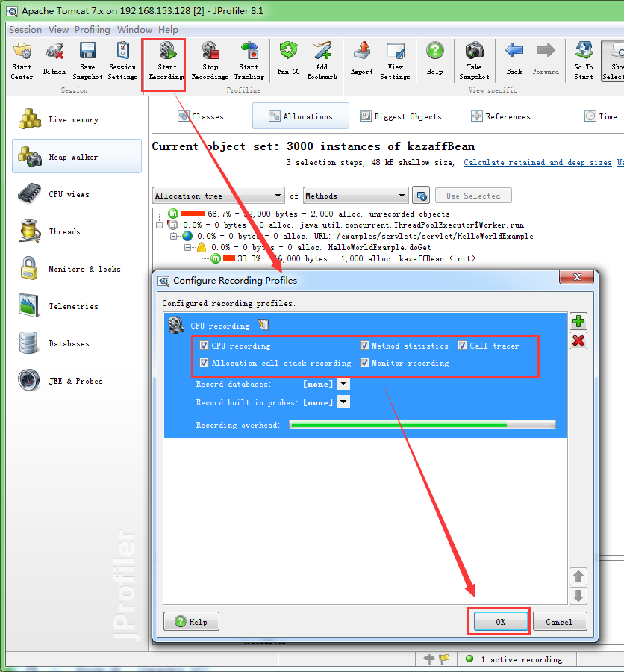The height and width of the screenshot is (672, 624).
Task: Open the Help menu in menu bar
Action: 168,30
